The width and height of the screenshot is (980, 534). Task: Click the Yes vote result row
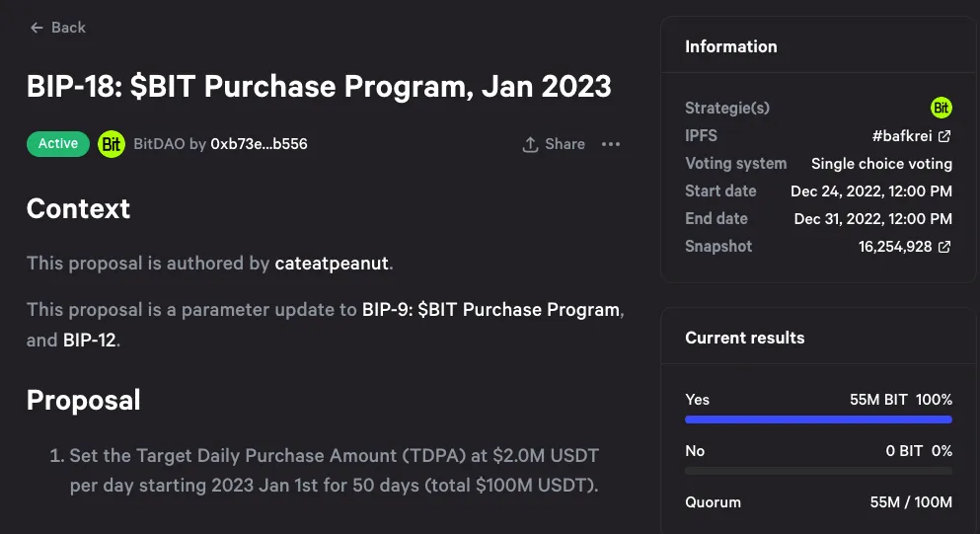click(x=818, y=400)
